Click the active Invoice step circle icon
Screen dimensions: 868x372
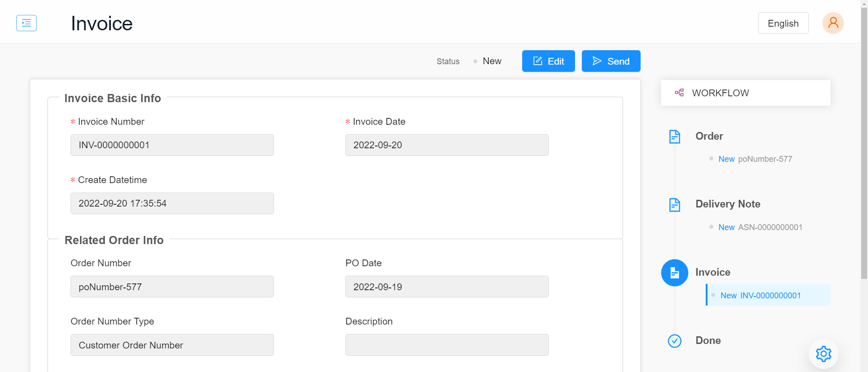pyautogui.click(x=675, y=273)
